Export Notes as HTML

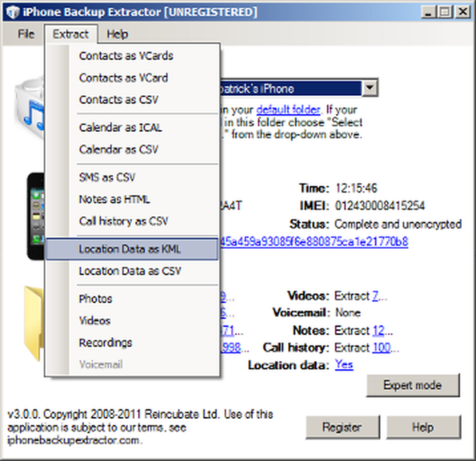pos(132,199)
